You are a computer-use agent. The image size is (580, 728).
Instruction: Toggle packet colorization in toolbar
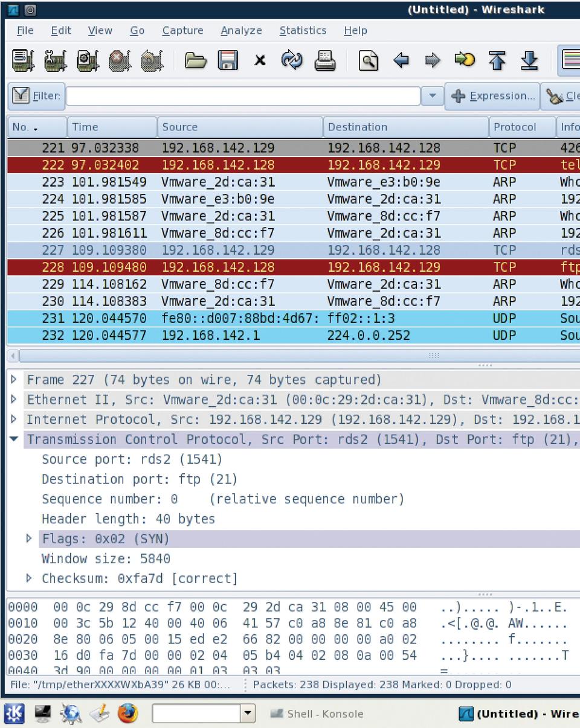point(570,60)
